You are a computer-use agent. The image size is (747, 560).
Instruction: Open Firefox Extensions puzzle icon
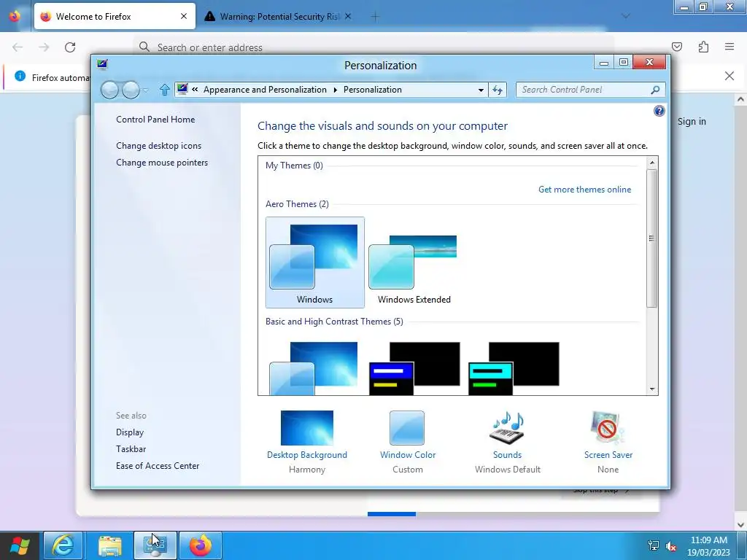703,47
